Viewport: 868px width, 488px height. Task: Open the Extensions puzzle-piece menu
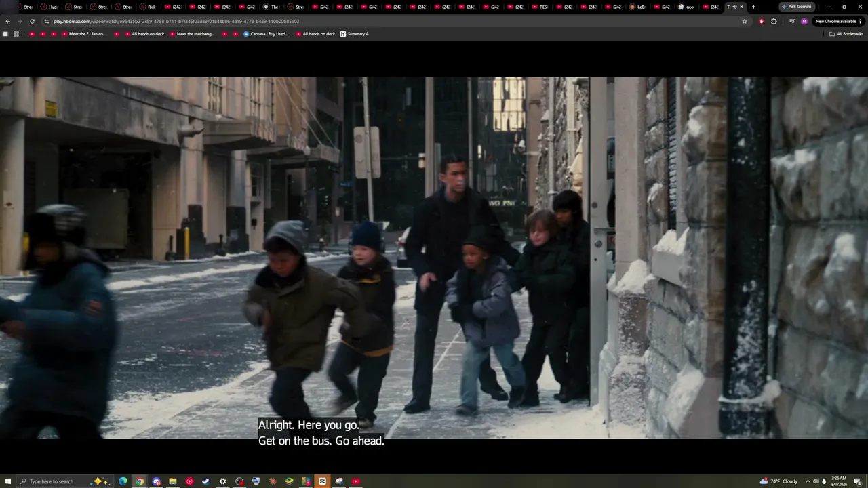pos(774,21)
